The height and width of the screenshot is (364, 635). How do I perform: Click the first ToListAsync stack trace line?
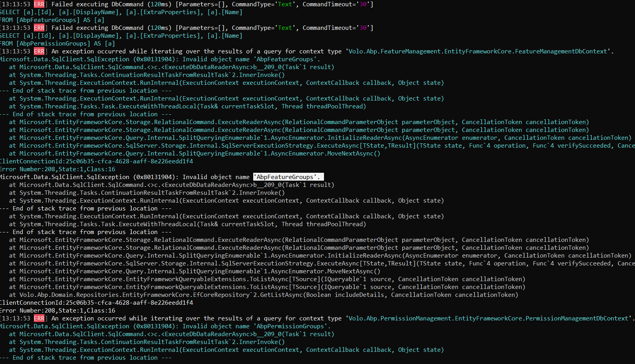(x=267, y=279)
